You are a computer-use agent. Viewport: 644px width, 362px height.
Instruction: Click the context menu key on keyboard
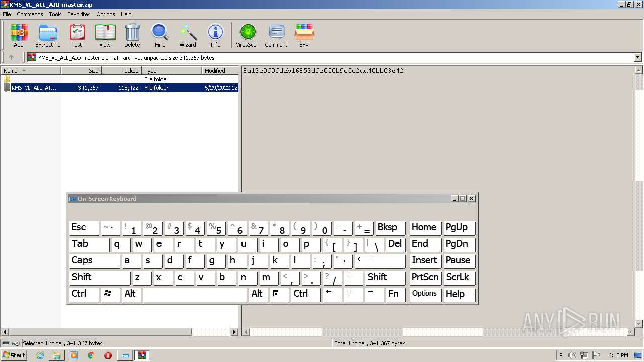pyautogui.click(x=279, y=294)
